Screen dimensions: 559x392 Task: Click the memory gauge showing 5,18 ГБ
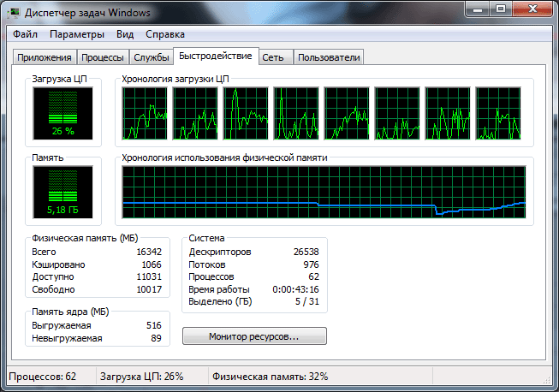[x=62, y=192]
